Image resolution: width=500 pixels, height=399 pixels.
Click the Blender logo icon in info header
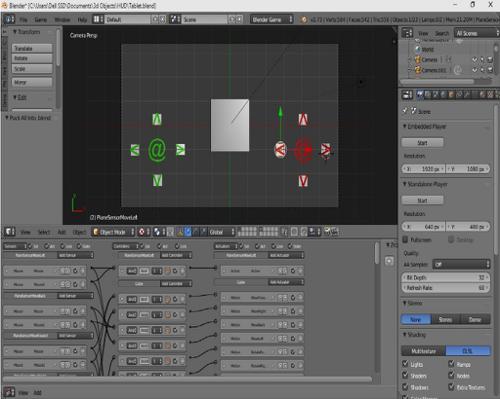point(304,20)
